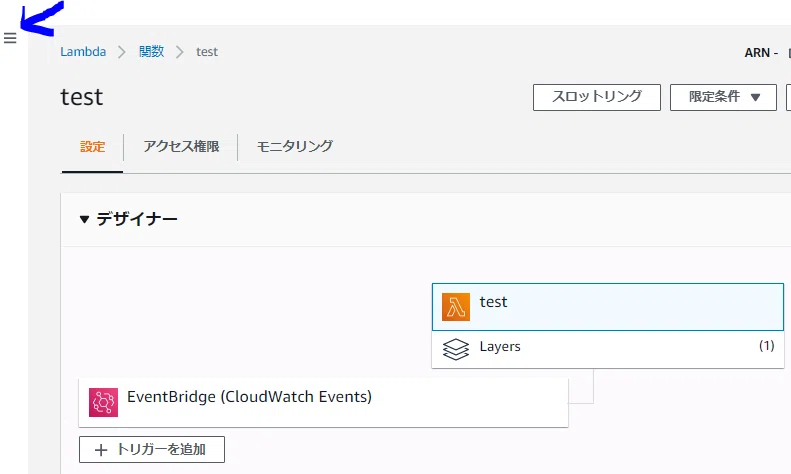Click the トリガーを追加 button label
Viewport: 791px width, 474px height.
[x=161, y=449]
